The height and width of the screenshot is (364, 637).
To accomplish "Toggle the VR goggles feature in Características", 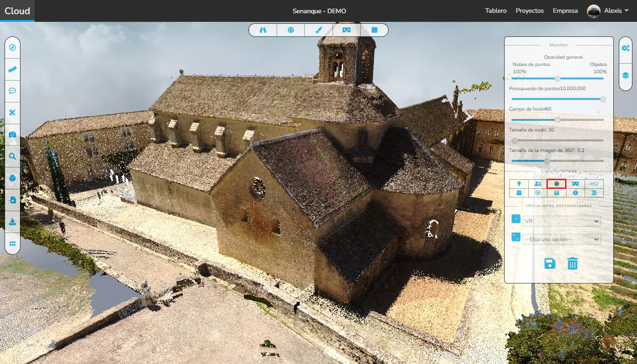I will (x=576, y=184).
